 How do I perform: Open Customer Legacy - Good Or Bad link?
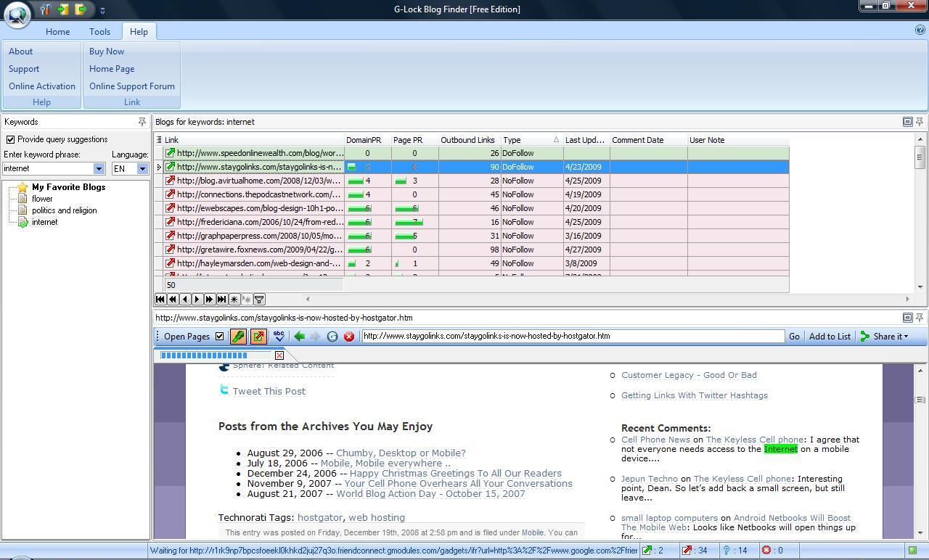tap(689, 375)
